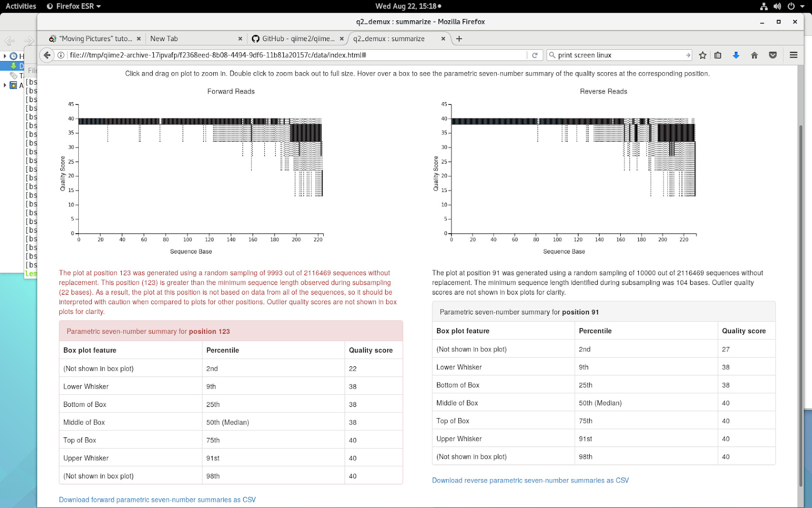This screenshot has width=812, height=508.
Task: Close the GitHub qiime2 tab
Action: click(x=342, y=39)
